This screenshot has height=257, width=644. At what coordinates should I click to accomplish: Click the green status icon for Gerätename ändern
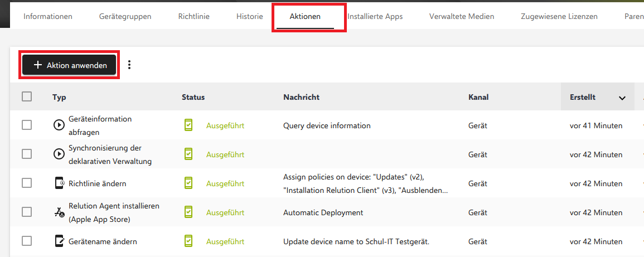point(188,241)
